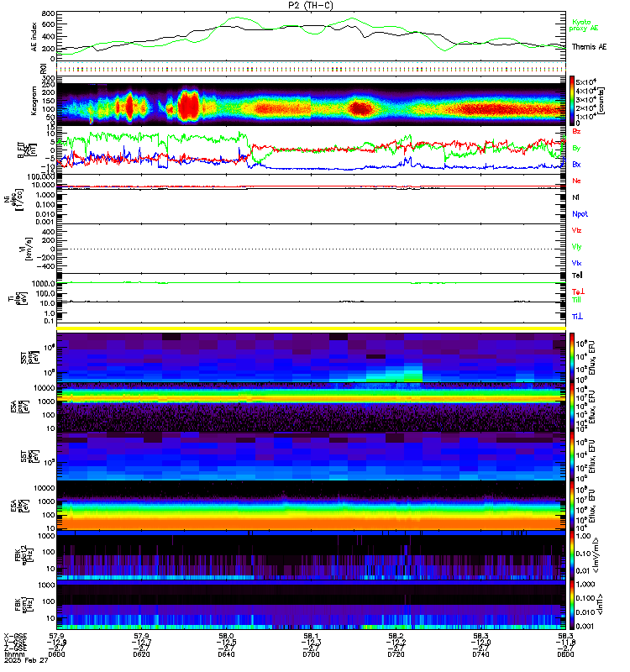This screenshot has height=672, width=630.
Task: Click the red 'Viz' velocity legend label
Action: [x=576, y=230]
